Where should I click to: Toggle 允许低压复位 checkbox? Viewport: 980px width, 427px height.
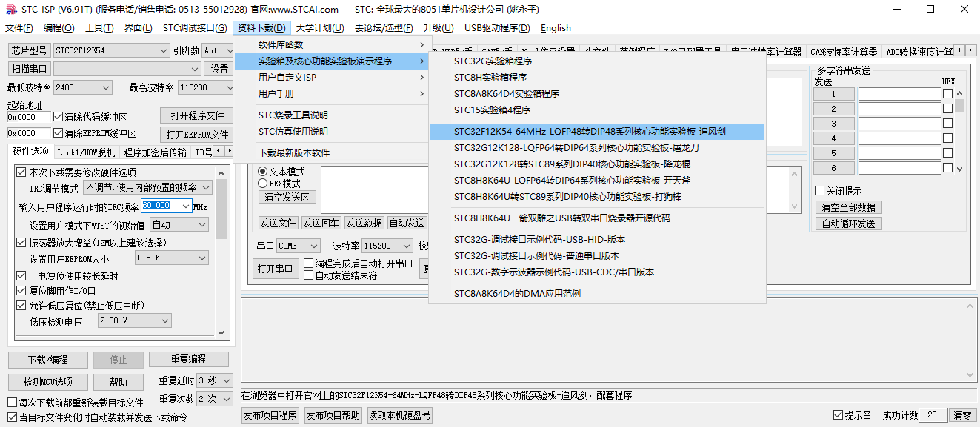21,306
